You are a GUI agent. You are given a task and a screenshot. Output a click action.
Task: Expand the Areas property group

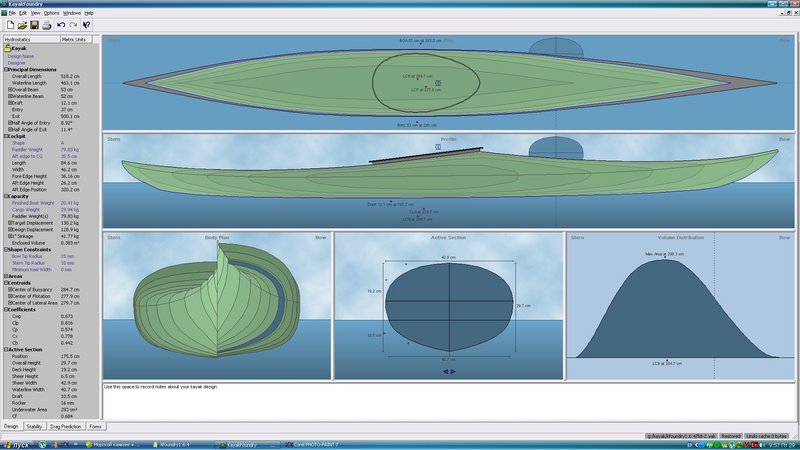[x=4, y=275]
